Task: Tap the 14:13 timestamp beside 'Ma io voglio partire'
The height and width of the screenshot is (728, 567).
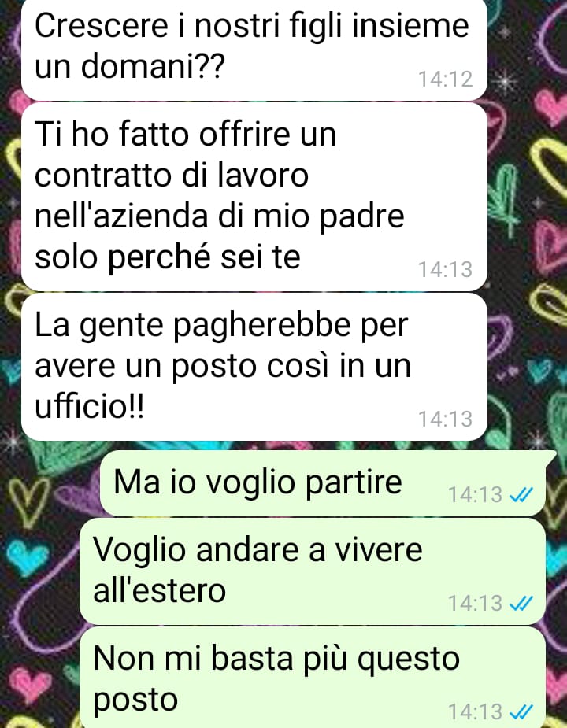Action: 475,495
